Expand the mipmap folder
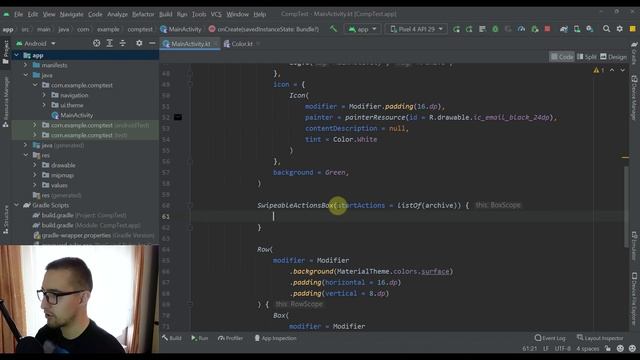This screenshot has height=360, width=640. 35,175
